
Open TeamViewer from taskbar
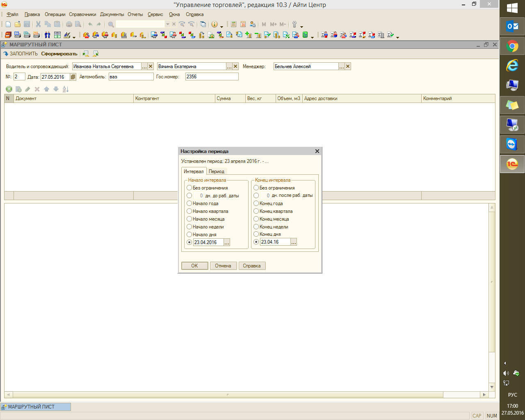pyautogui.click(x=512, y=144)
